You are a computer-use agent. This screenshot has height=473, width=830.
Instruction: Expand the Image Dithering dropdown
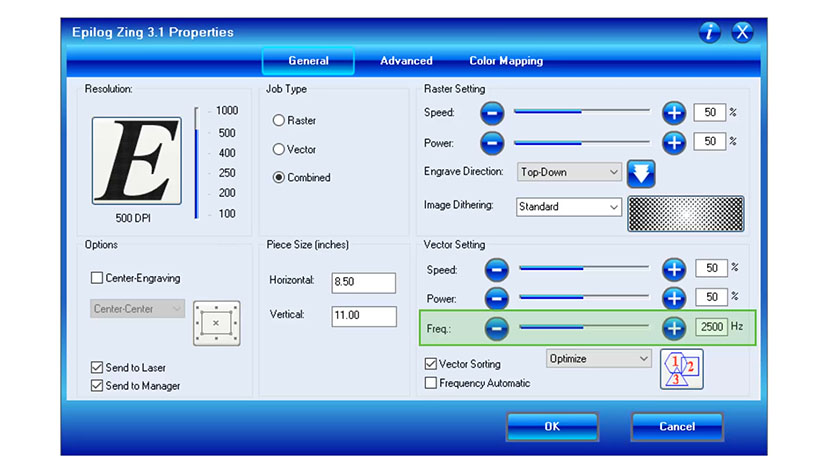tap(569, 207)
